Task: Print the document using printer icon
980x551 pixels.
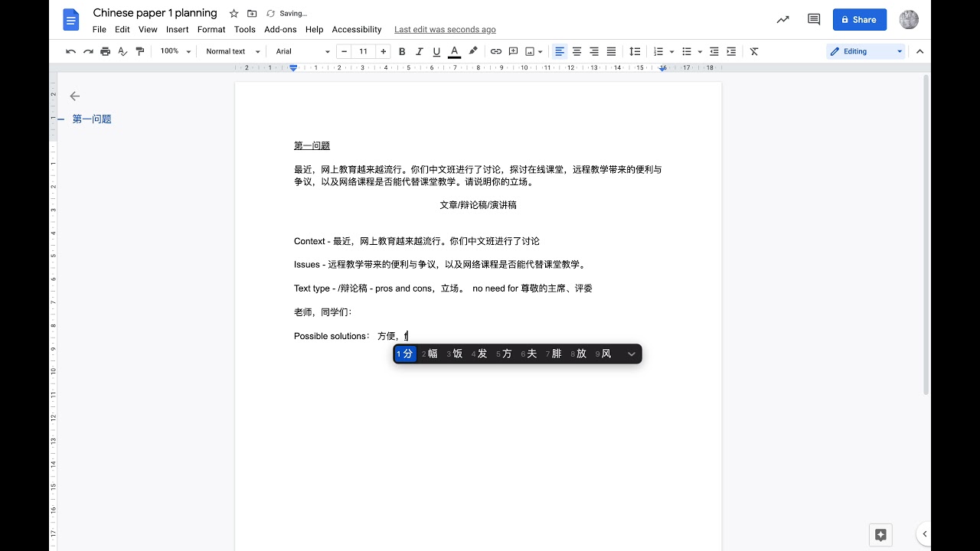Action: click(106, 51)
